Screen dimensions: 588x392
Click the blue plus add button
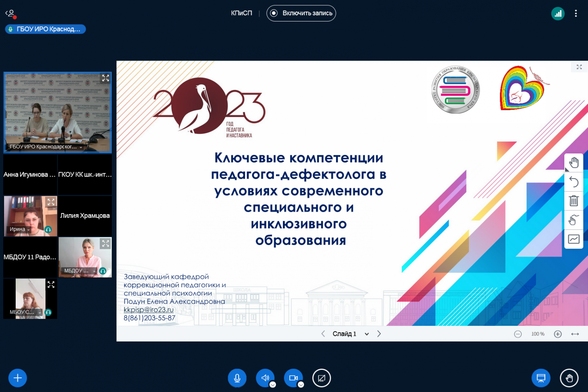[18, 378]
